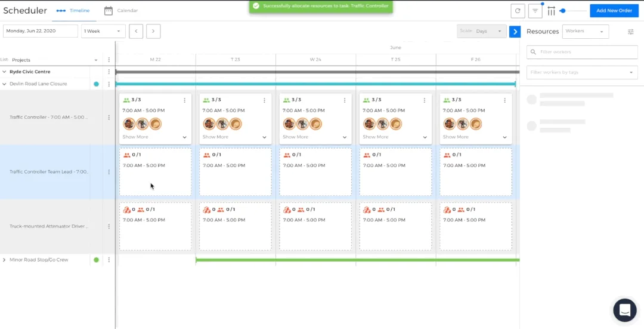This screenshot has width=644, height=329.
Task: Open Truck-mounted Attenuator Driver row menu
Action: point(109,226)
